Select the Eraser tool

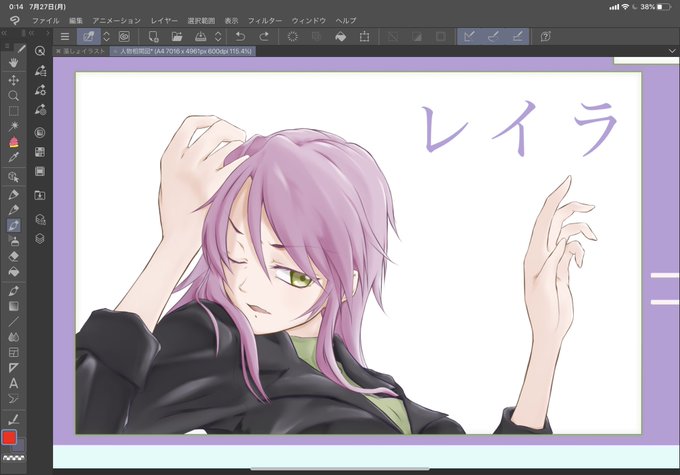point(13,256)
